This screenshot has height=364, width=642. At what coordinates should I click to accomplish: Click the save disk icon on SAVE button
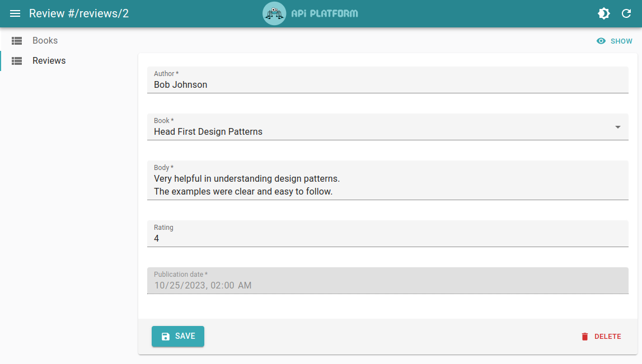click(x=165, y=336)
